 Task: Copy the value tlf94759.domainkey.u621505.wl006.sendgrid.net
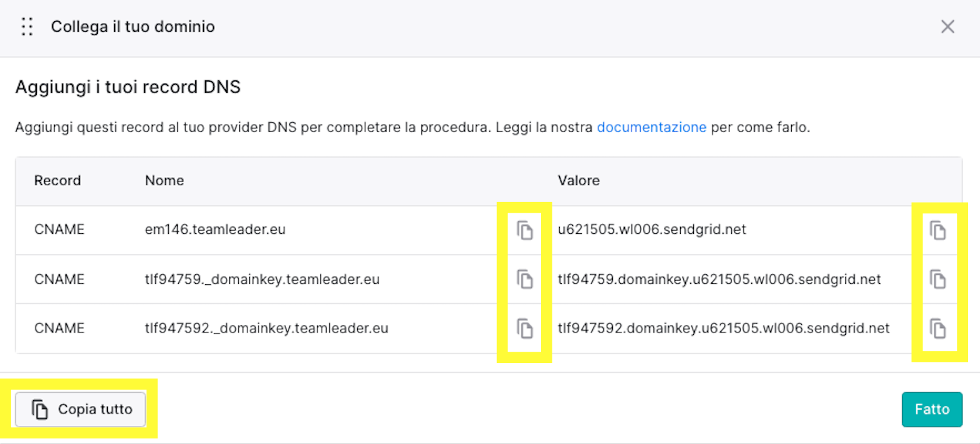point(938,279)
